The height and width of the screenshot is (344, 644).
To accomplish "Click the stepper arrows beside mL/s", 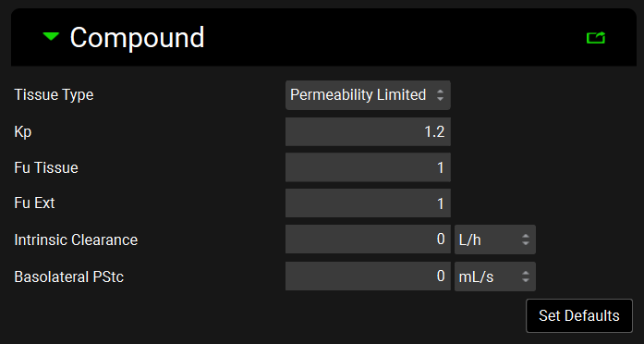I will [x=526, y=276].
